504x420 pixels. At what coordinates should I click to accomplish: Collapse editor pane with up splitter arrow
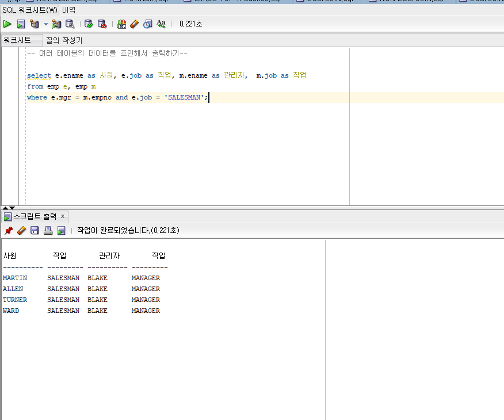[x=5, y=208]
